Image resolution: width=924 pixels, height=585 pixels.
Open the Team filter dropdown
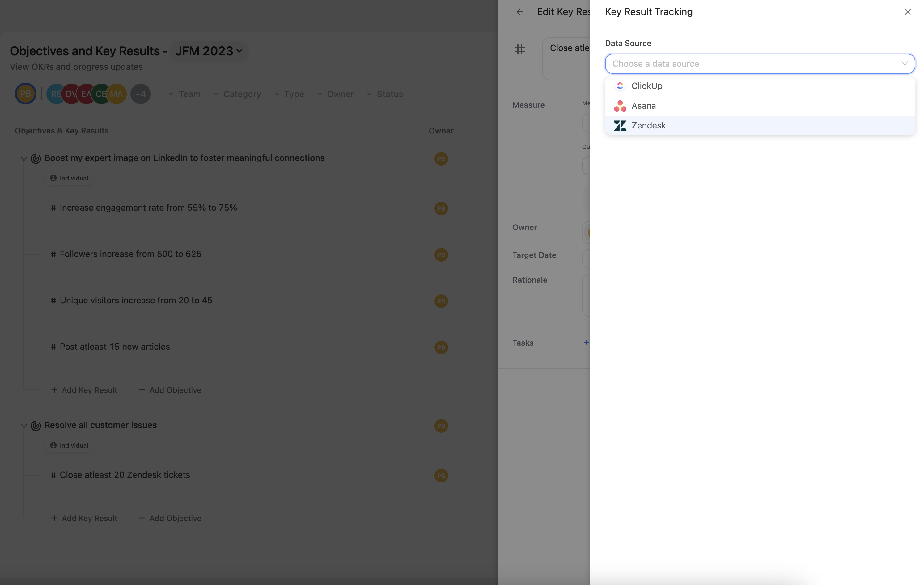tap(184, 94)
